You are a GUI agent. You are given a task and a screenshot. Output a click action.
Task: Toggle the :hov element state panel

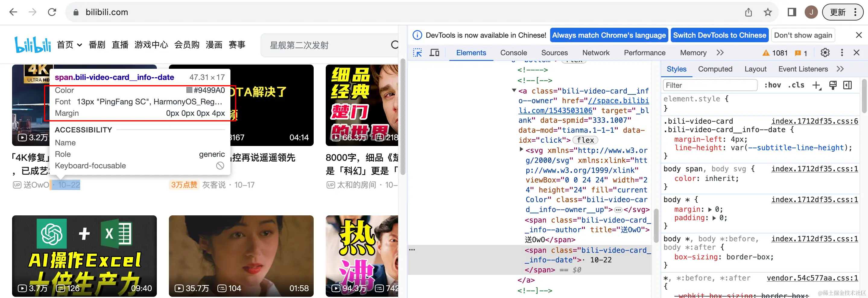772,85
